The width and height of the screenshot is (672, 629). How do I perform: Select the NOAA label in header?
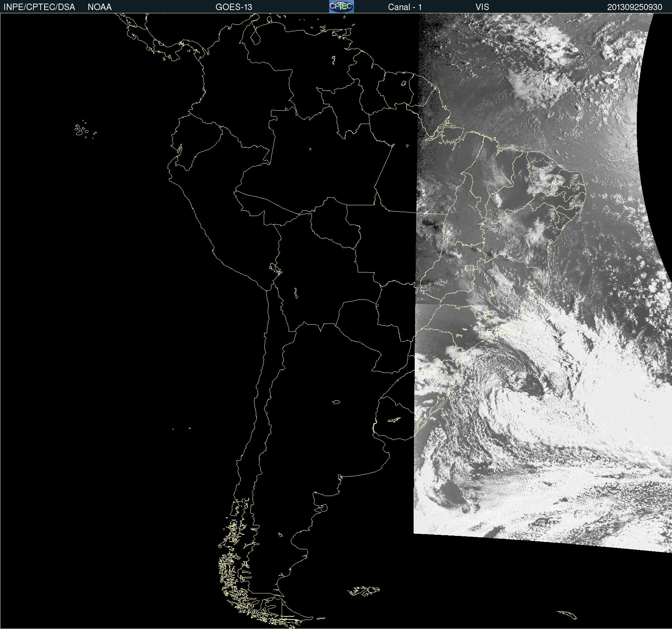tap(100, 7)
